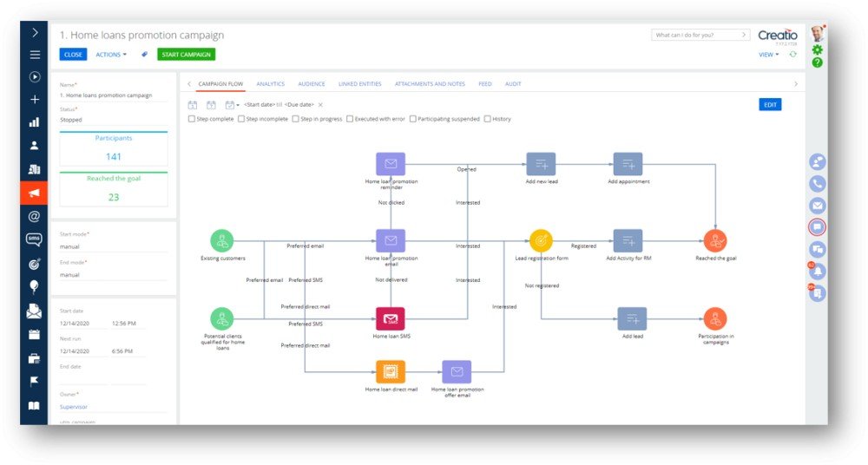Screen dimensions: 868x465
Task: Toggle the Step incomplete checkbox
Action: [x=240, y=119]
